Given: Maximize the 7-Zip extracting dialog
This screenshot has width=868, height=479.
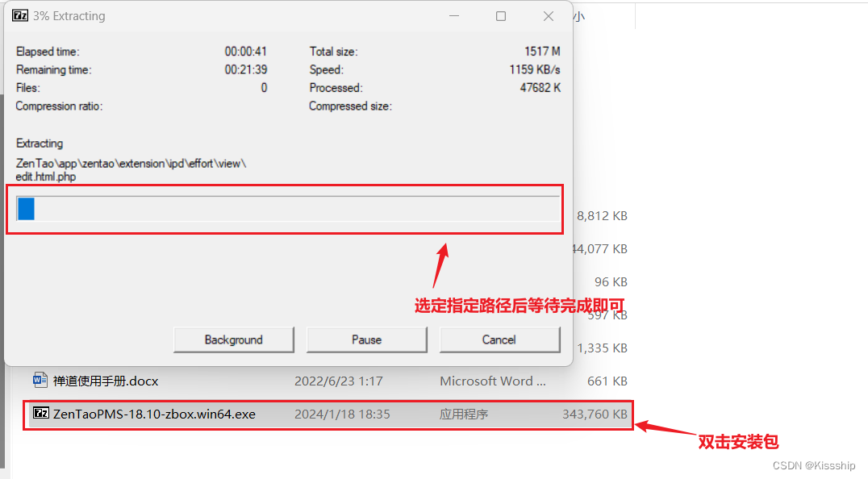Looking at the screenshot, I should pyautogui.click(x=501, y=16).
